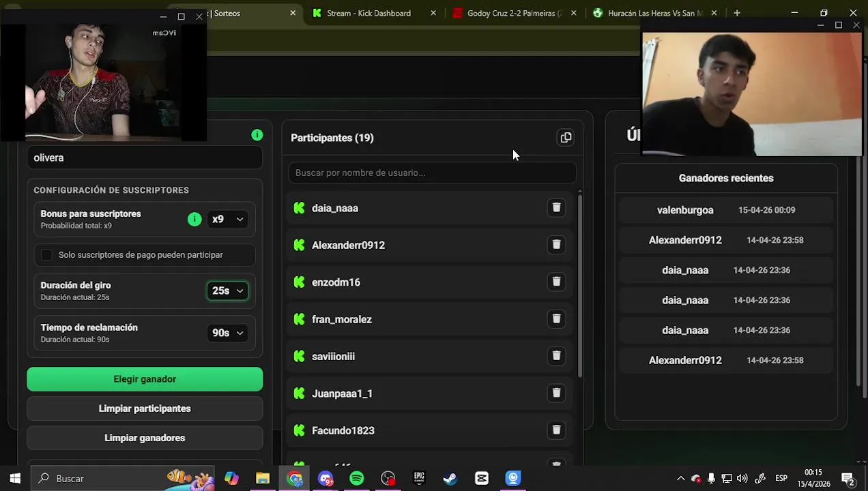Copy the participants list with the copy icon
This screenshot has height=491, width=868.
[x=566, y=138]
